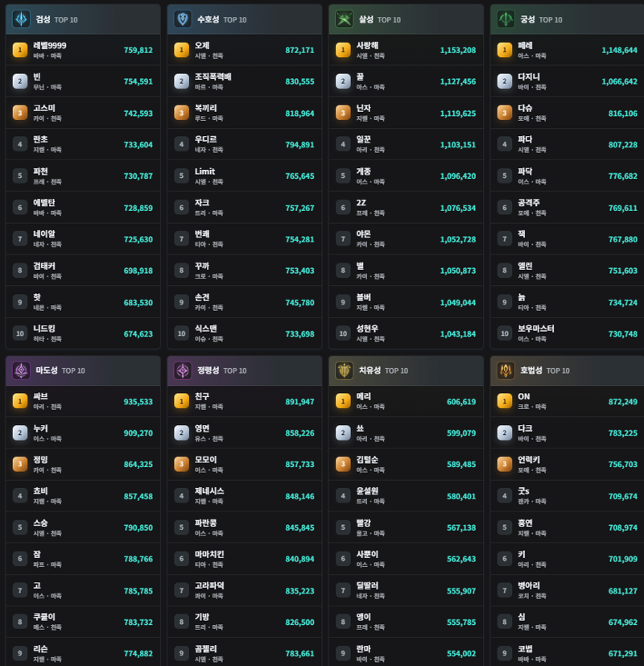Screen dimensions: 644x666
Task: Select player name 식스맨
Action: [x=206, y=329]
